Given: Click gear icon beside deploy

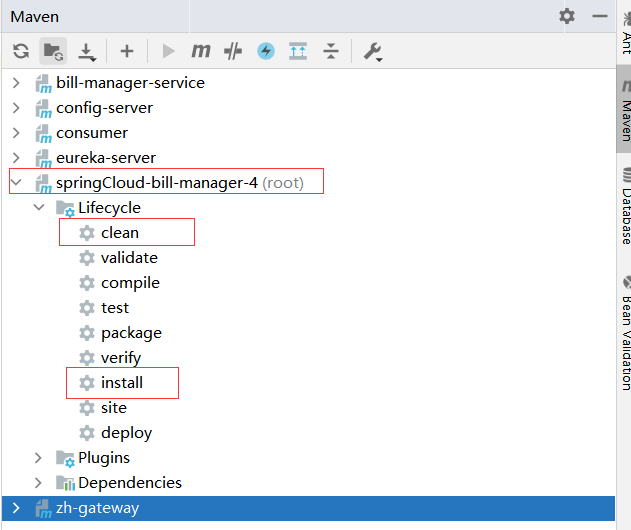Looking at the screenshot, I should click(87, 433).
